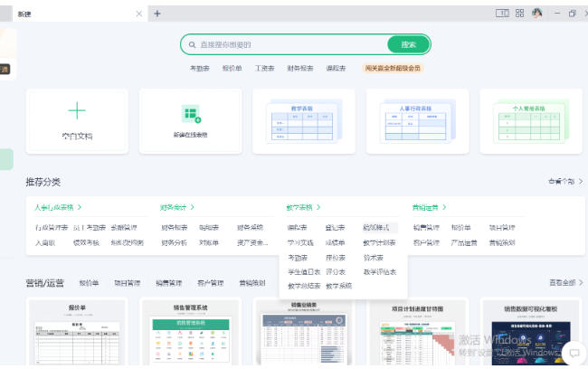This screenshot has width=588, height=369.
Task: Select 产品运营 under 营销运营 category
Action: pyautogui.click(x=464, y=243)
